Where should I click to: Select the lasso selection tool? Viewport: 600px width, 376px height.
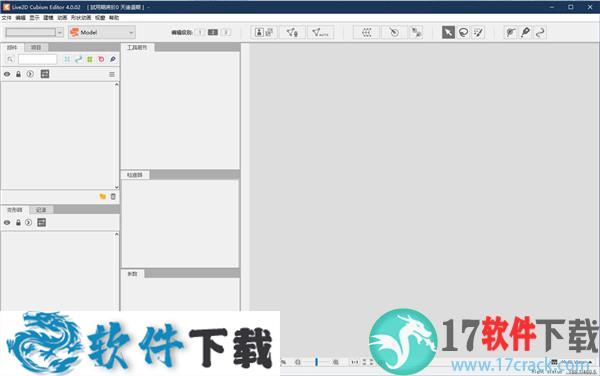click(463, 33)
